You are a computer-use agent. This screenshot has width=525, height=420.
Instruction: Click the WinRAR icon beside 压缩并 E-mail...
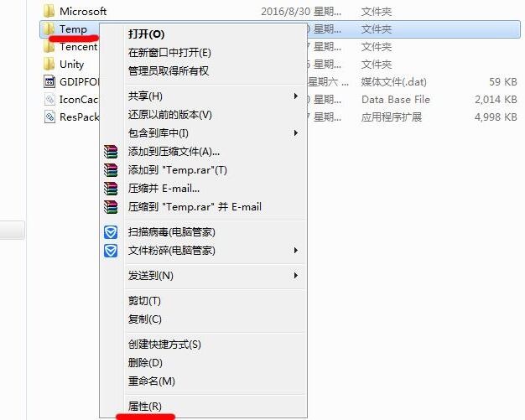tap(111, 189)
